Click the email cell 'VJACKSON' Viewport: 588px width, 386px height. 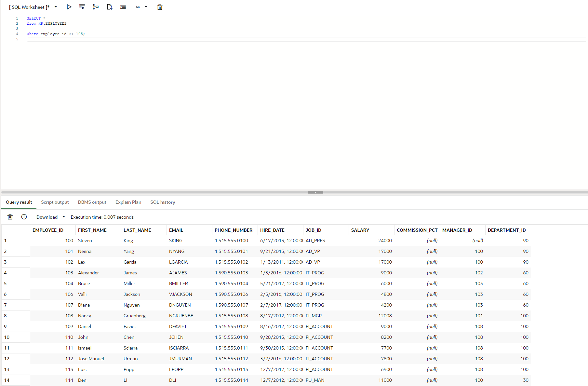[x=189, y=294]
